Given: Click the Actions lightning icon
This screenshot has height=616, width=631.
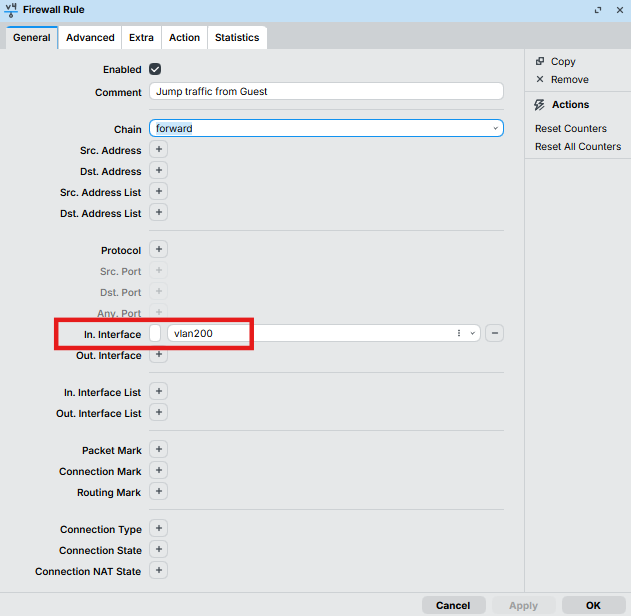Looking at the screenshot, I should [x=539, y=105].
